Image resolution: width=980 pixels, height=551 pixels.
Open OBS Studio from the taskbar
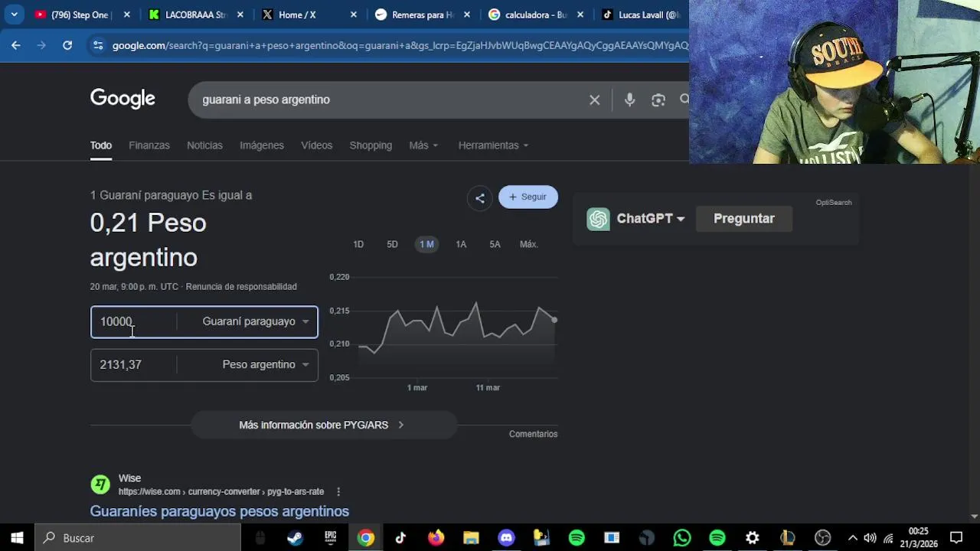(823, 538)
